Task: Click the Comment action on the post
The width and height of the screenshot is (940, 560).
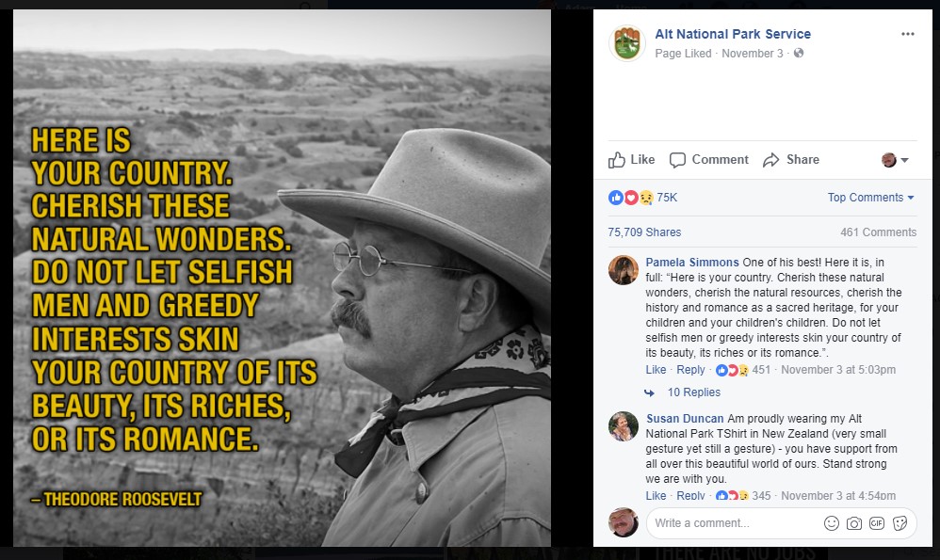Action: point(709,160)
